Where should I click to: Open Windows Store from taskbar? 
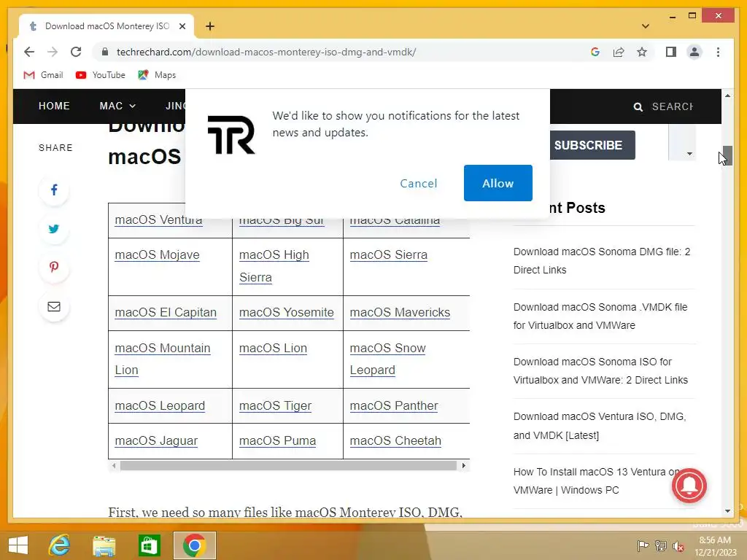149,545
